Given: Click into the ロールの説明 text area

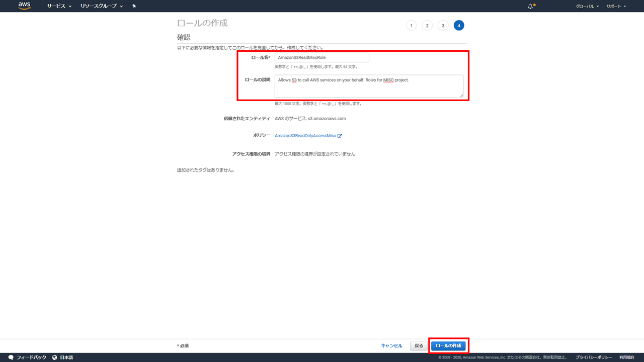Looking at the screenshot, I should (x=368, y=86).
